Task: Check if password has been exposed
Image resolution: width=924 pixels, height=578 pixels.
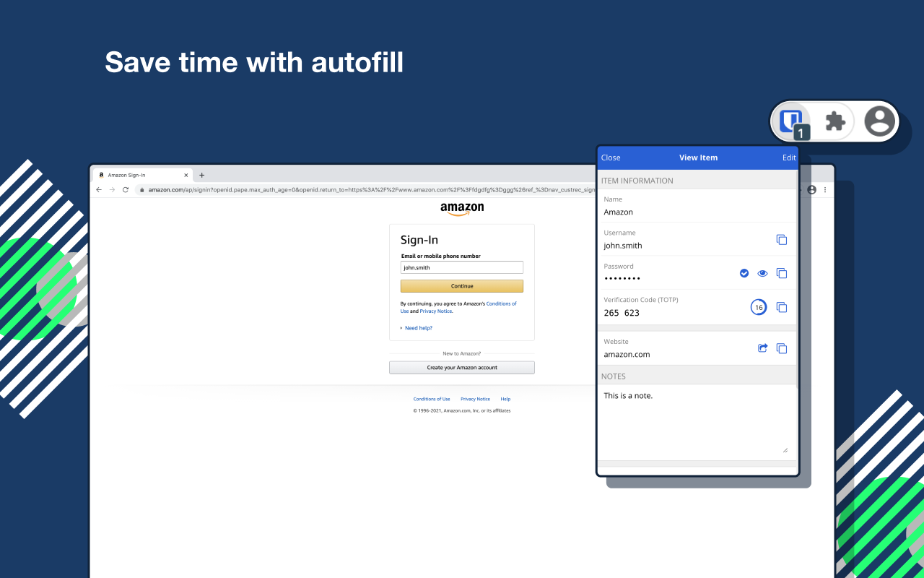Action: coord(744,273)
